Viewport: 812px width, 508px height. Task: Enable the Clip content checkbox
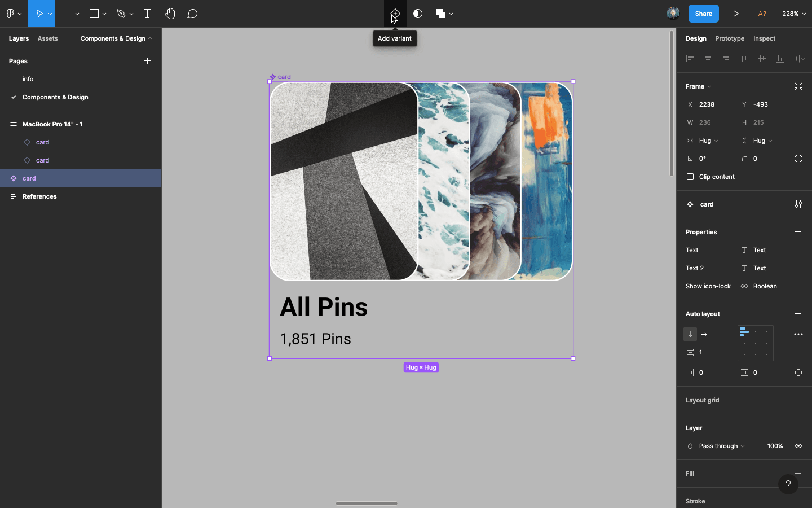690,177
